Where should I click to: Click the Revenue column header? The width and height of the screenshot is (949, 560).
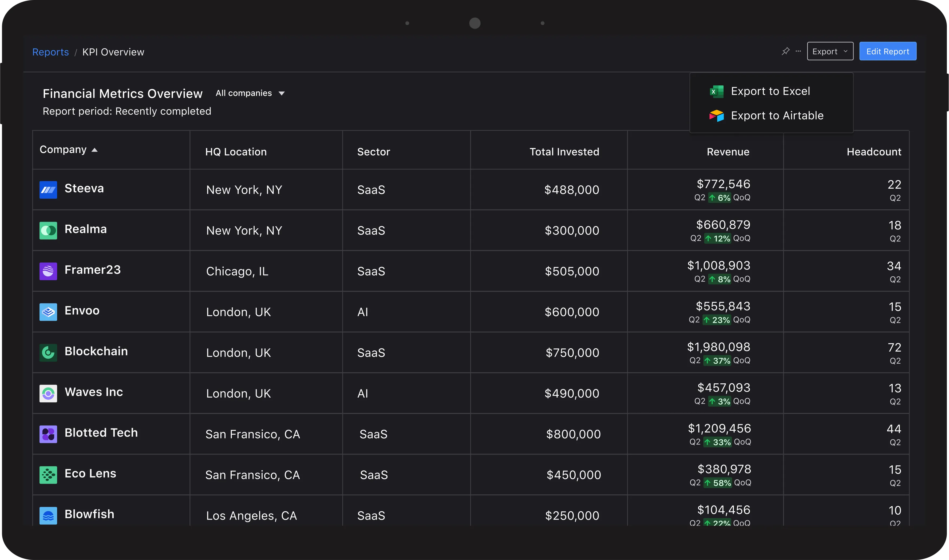pyautogui.click(x=728, y=152)
